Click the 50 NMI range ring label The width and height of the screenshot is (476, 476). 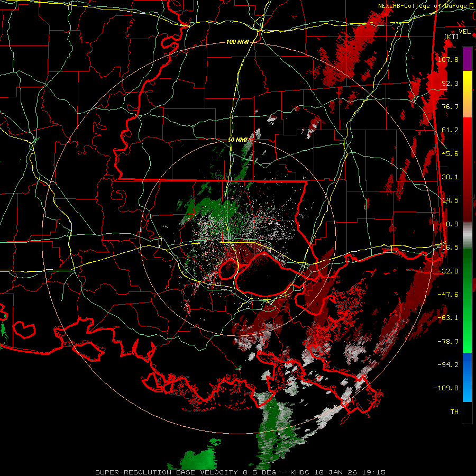[x=237, y=140]
